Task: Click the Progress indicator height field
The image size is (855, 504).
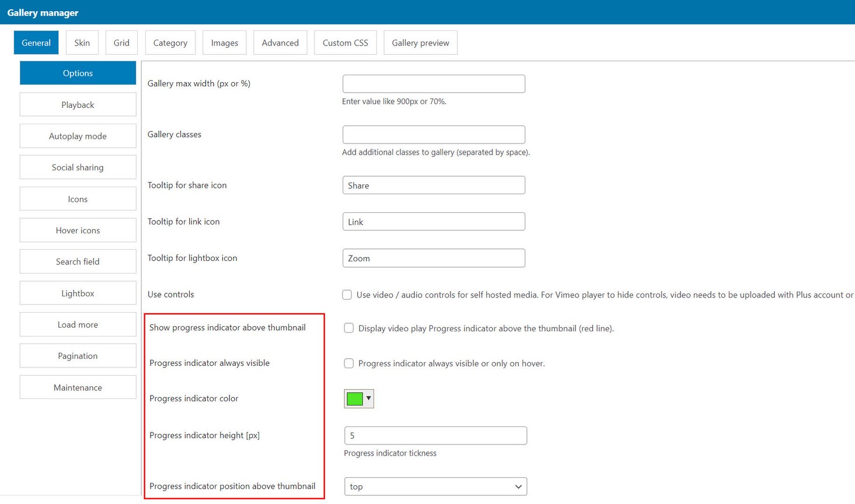Action: coord(435,436)
